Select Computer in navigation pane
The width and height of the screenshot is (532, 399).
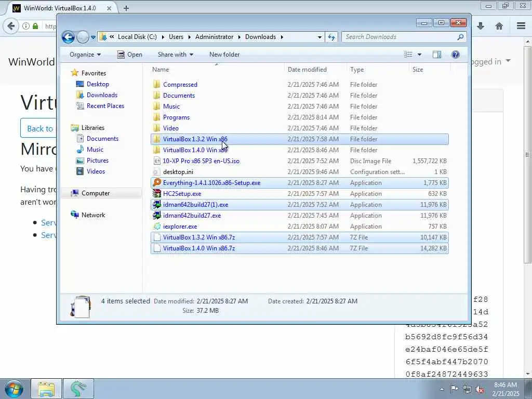click(x=96, y=193)
